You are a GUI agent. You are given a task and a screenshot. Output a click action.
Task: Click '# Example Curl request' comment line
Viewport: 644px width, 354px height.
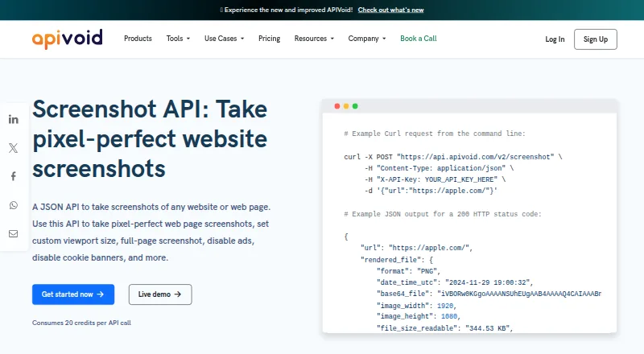pos(435,134)
